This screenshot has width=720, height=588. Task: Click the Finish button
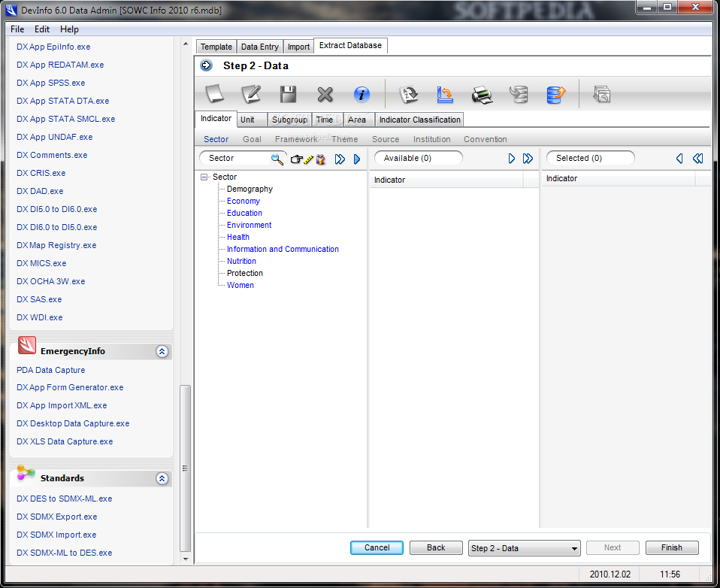(672, 547)
